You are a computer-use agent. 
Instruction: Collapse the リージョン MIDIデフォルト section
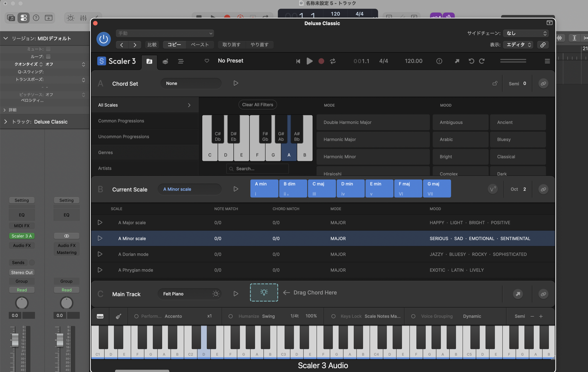point(5,39)
